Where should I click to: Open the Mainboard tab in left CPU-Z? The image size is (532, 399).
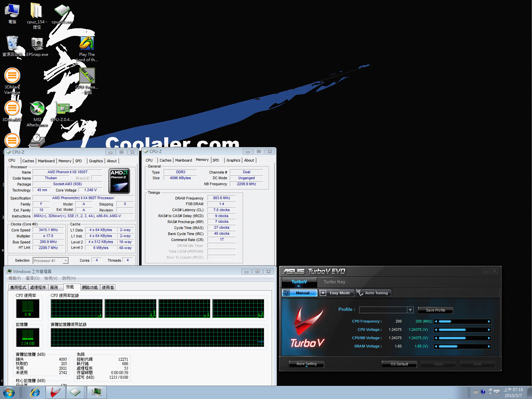pos(46,161)
